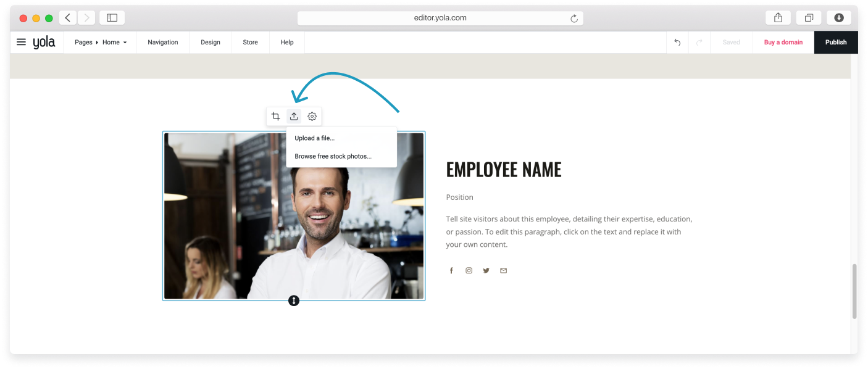Open the Navigation menu
This screenshot has width=868, height=369.
[163, 43]
